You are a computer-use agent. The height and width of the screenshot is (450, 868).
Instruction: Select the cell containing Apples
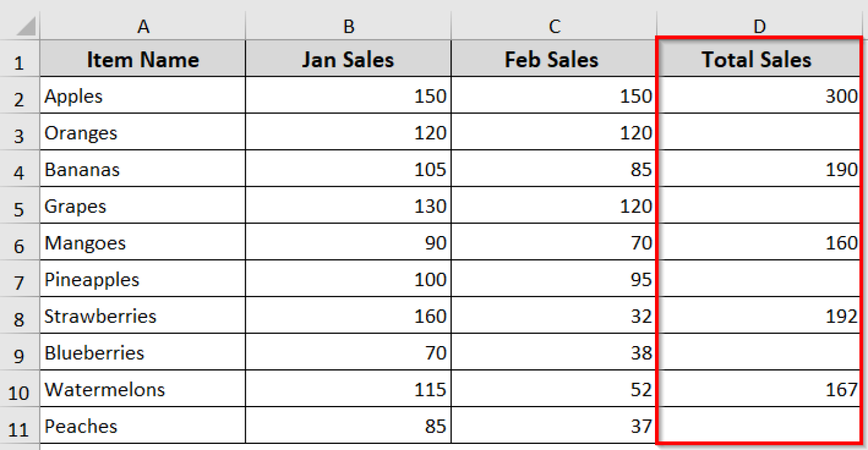pyautogui.click(x=143, y=96)
